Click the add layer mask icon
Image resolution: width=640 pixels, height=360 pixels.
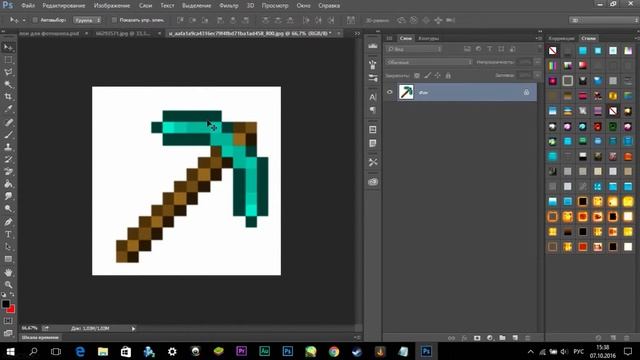477,338
